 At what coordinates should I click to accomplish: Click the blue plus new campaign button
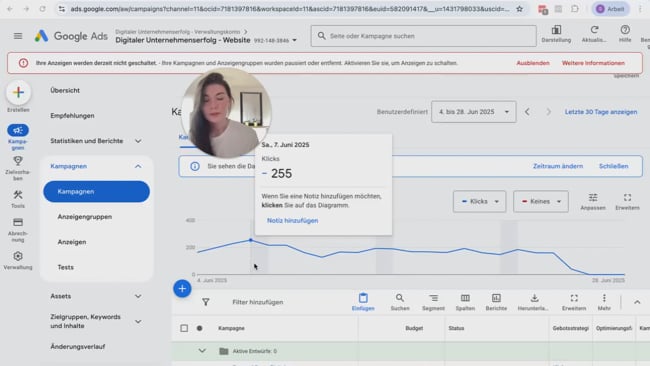(182, 288)
